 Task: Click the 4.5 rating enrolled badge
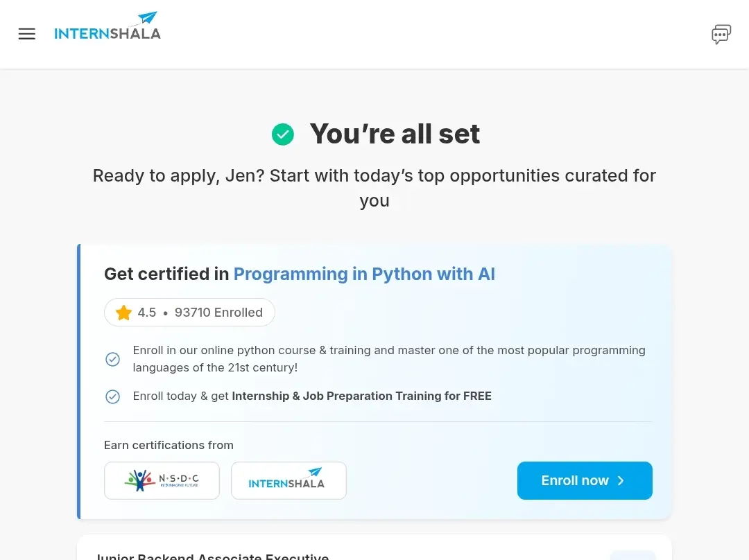[x=189, y=312]
